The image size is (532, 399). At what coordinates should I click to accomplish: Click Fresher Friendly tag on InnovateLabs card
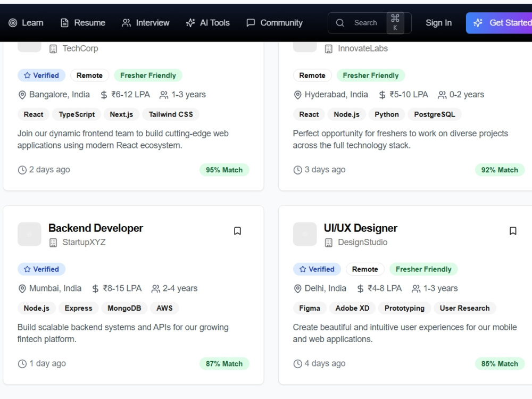371,76
